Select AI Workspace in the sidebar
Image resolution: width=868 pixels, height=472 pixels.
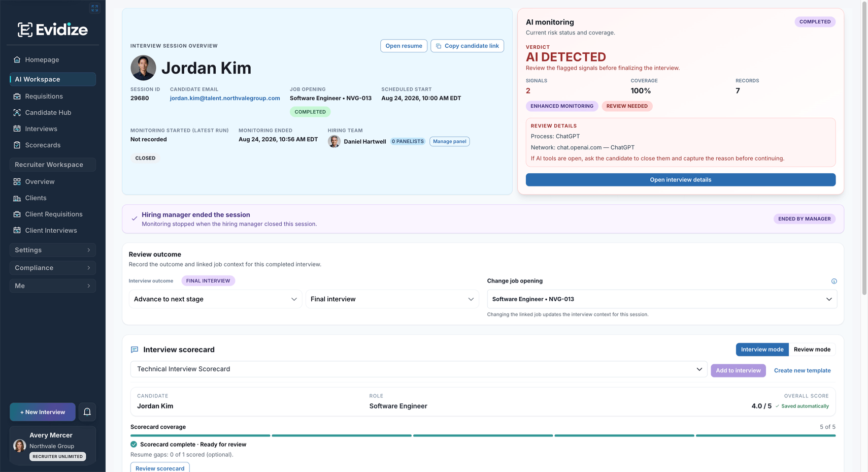[x=53, y=79]
